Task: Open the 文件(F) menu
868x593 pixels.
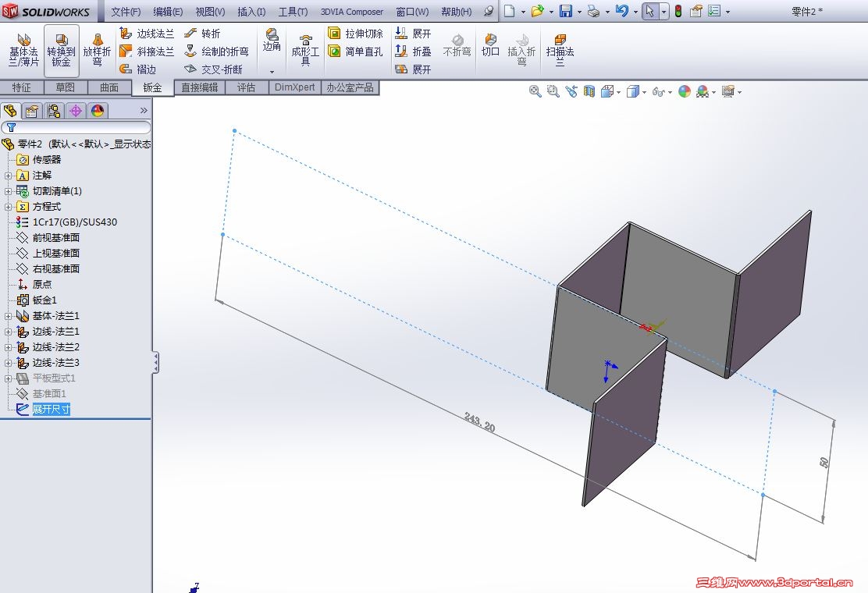Action: 126,12
